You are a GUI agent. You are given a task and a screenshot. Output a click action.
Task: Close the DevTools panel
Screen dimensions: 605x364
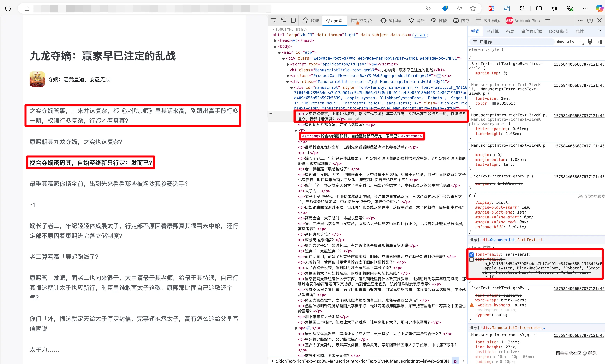(599, 21)
